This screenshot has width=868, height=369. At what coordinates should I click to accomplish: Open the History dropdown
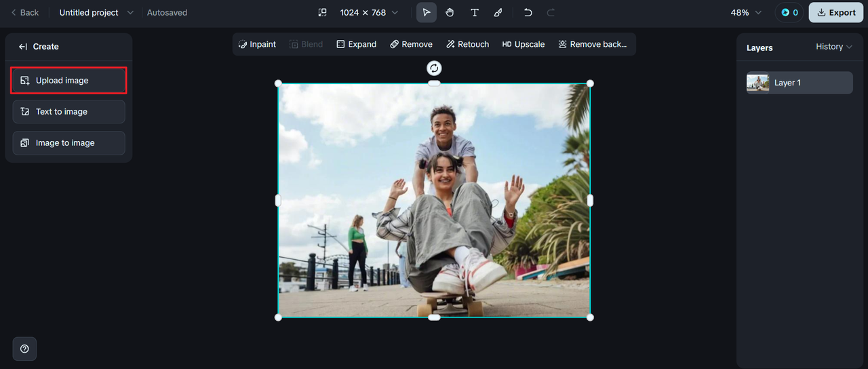[x=834, y=46]
